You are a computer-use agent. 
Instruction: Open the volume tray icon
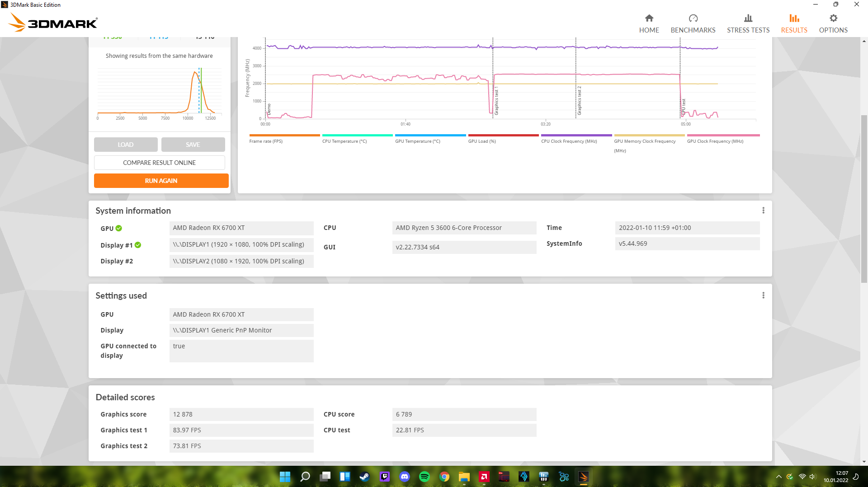click(812, 477)
